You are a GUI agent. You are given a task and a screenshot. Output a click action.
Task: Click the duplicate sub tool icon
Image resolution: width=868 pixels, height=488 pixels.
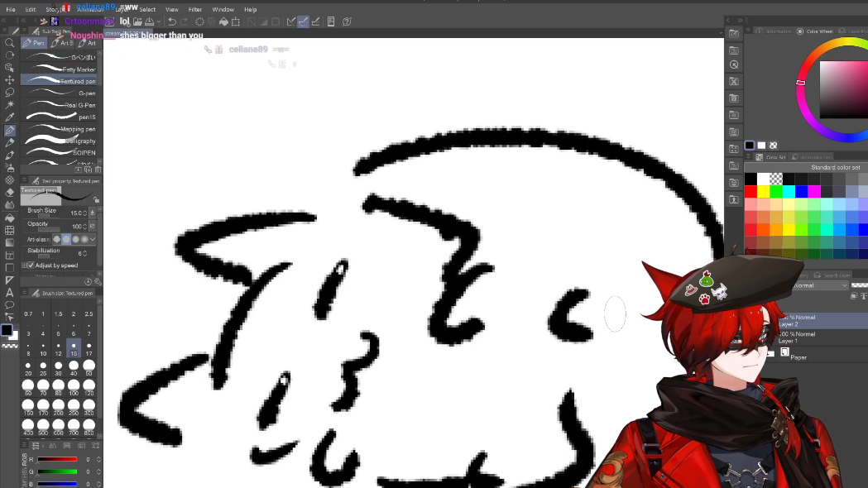pyautogui.click(x=88, y=170)
